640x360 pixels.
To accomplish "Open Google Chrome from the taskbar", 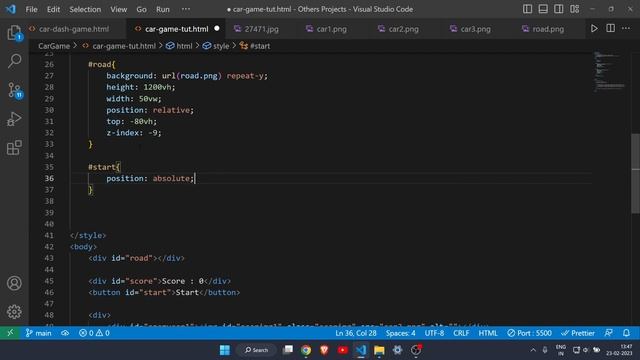I will pyautogui.click(x=306, y=350).
